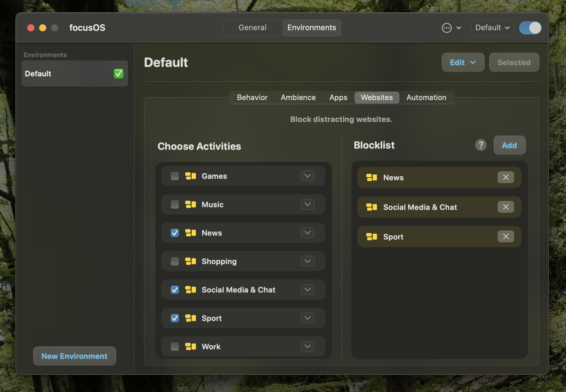Screen dimensions: 566x392
Task: Click Add to blocklist button
Action: [509, 145]
